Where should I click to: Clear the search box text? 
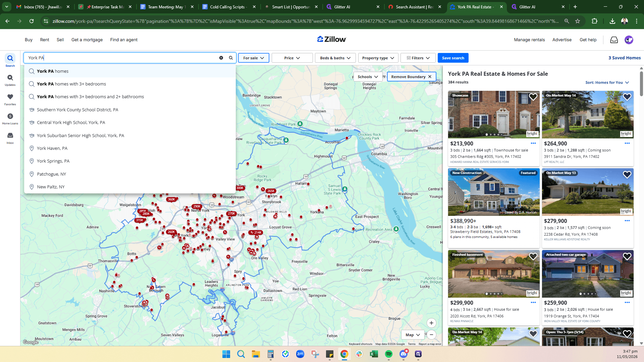[x=221, y=58]
